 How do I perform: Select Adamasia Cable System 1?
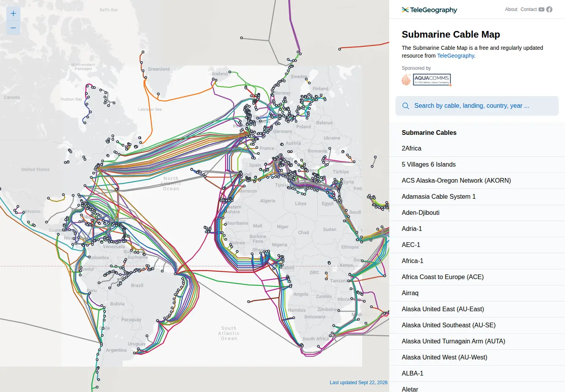[x=477, y=197]
